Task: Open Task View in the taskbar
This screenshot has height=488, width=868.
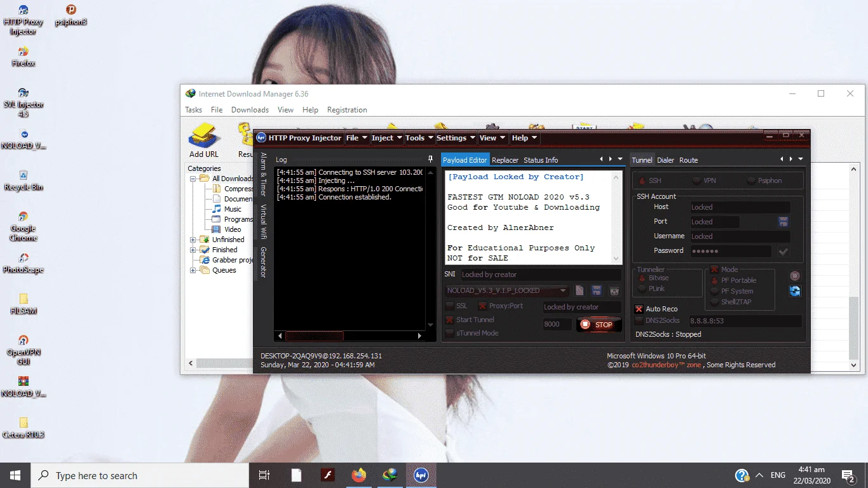Action: (264, 475)
